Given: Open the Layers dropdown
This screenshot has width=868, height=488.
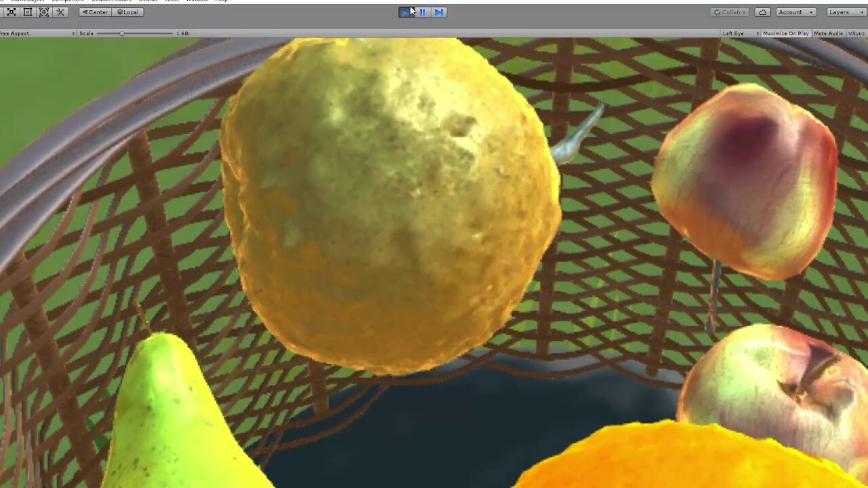Looking at the screenshot, I should pos(844,12).
